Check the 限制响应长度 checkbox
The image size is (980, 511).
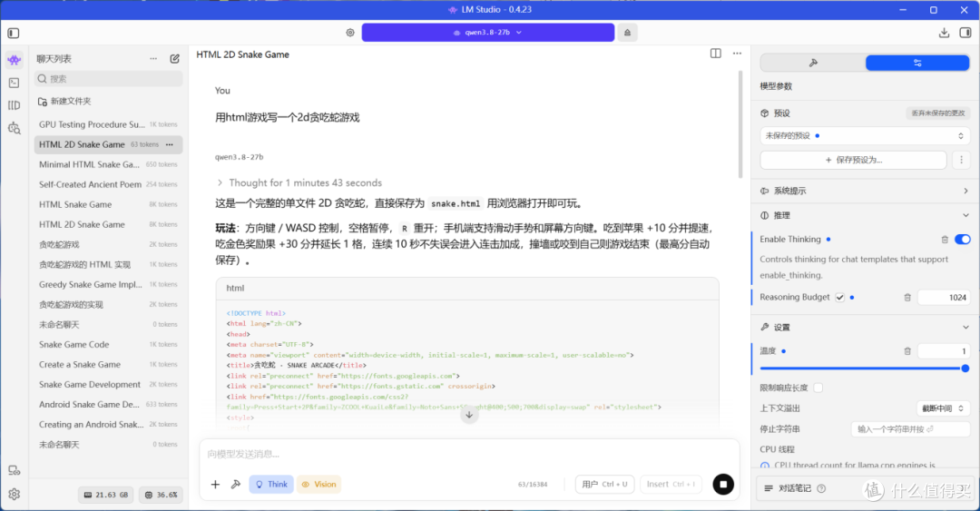[x=818, y=388]
